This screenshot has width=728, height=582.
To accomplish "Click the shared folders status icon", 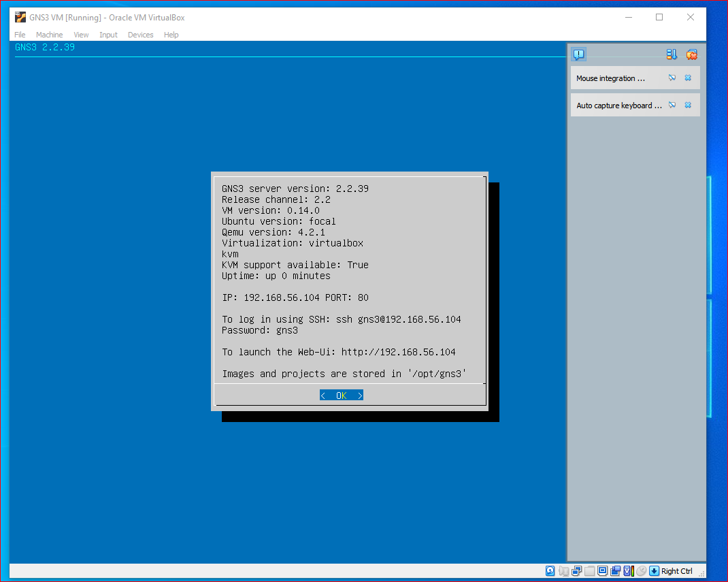I will (589, 570).
